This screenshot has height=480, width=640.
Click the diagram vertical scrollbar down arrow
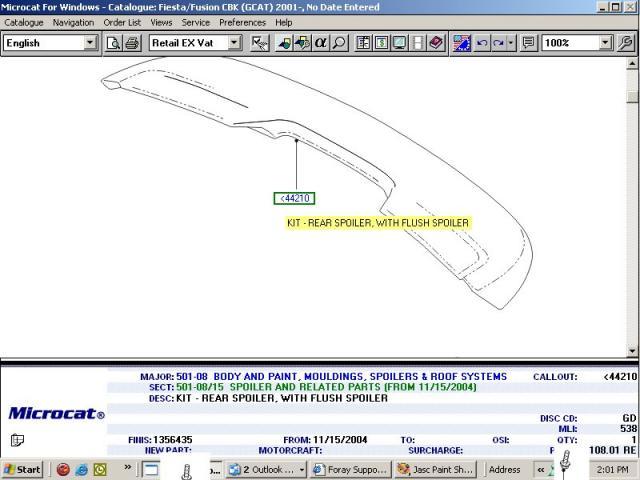coord(632,350)
